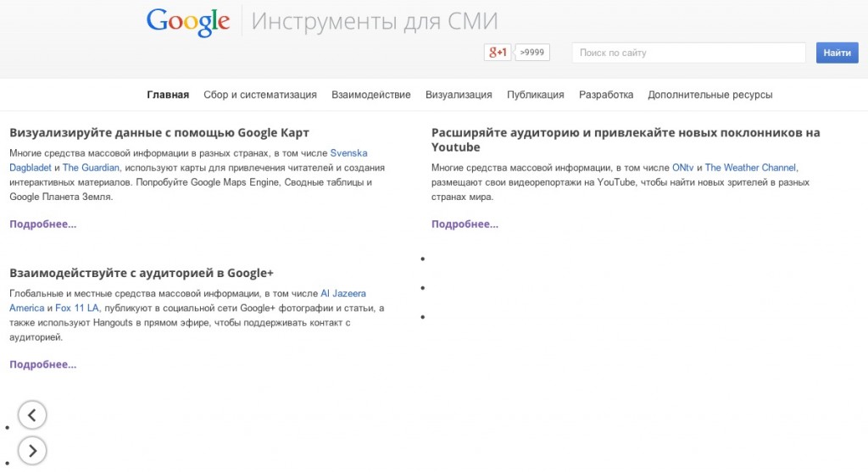Open the Разработка navigation item
This screenshot has width=868, height=472.
coord(606,95)
